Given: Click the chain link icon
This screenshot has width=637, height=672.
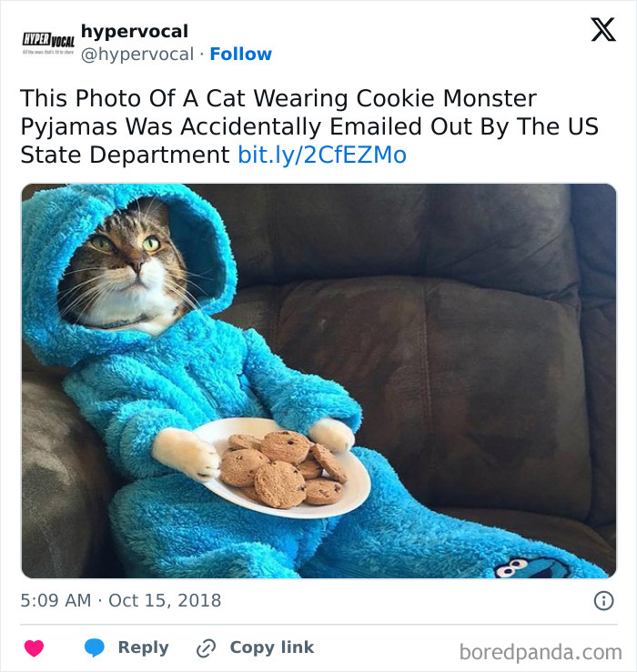Looking at the screenshot, I should click(x=207, y=648).
